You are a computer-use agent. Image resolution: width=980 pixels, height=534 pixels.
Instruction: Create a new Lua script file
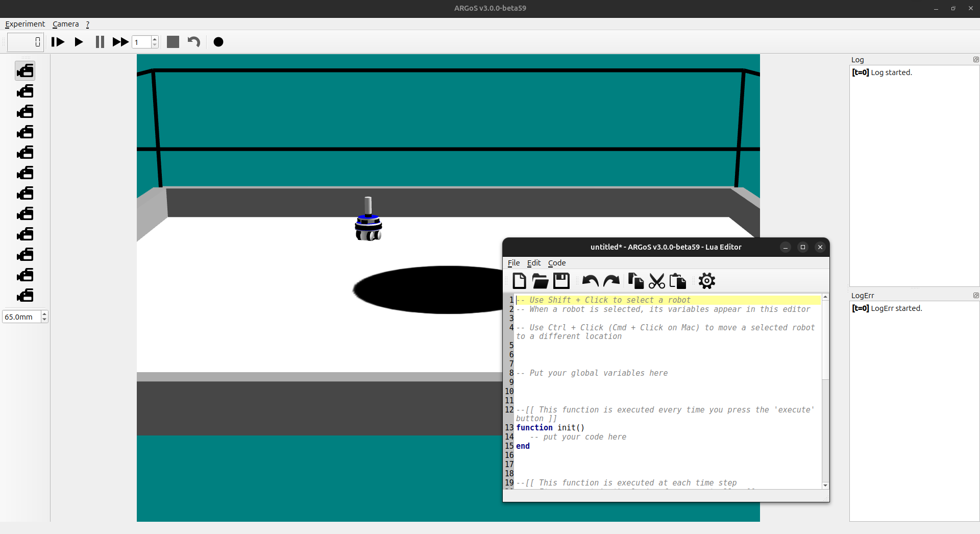pyautogui.click(x=519, y=281)
